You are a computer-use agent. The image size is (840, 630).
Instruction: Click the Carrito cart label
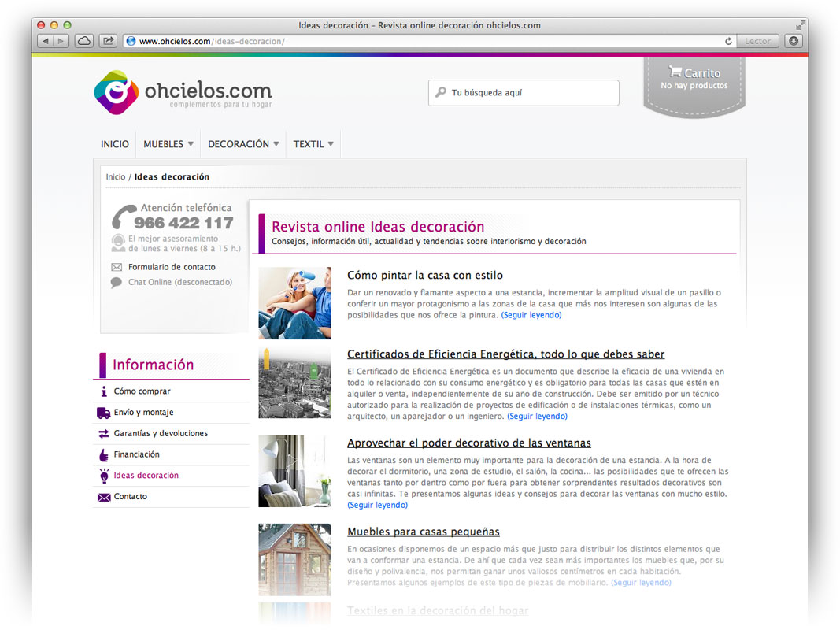701,73
